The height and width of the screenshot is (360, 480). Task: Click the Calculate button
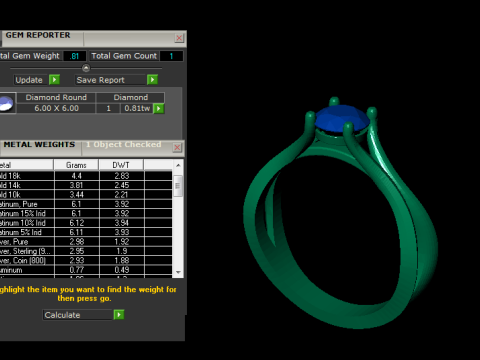pos(78,315)
